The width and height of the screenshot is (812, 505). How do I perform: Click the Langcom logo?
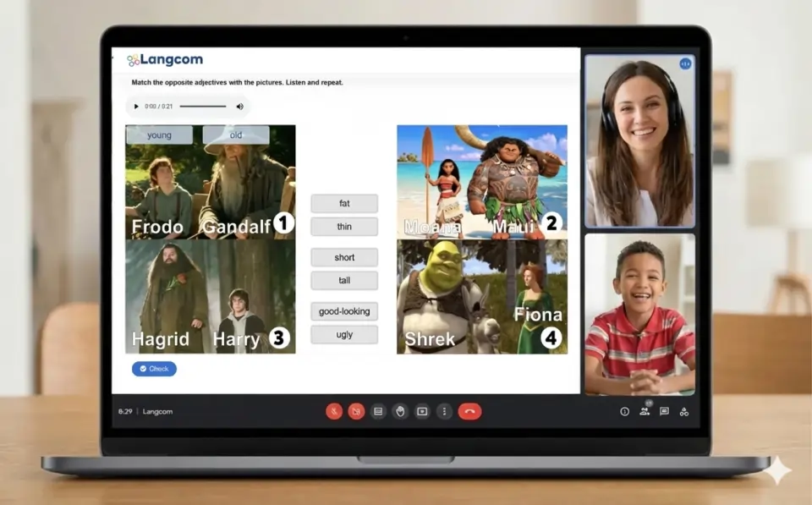point(165,60)
